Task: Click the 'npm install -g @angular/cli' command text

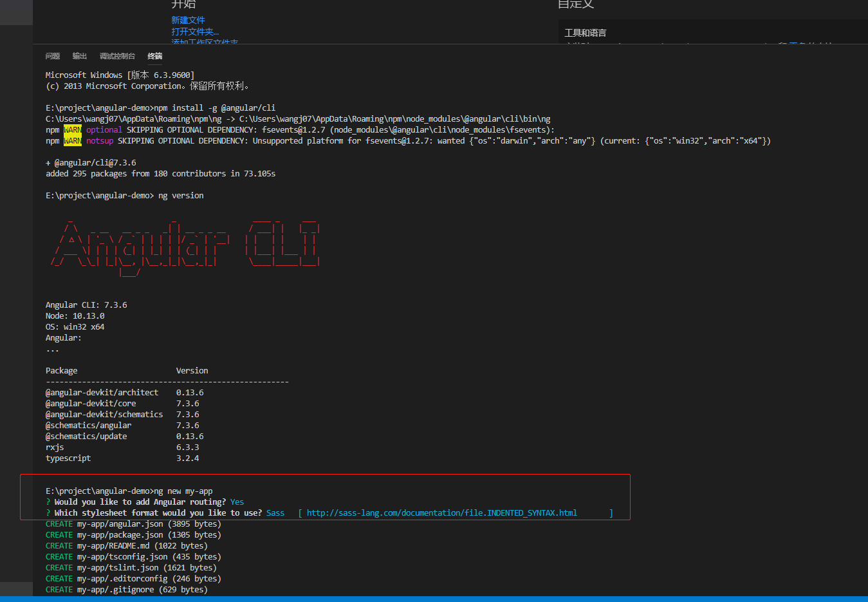Action: click(215, 108)
